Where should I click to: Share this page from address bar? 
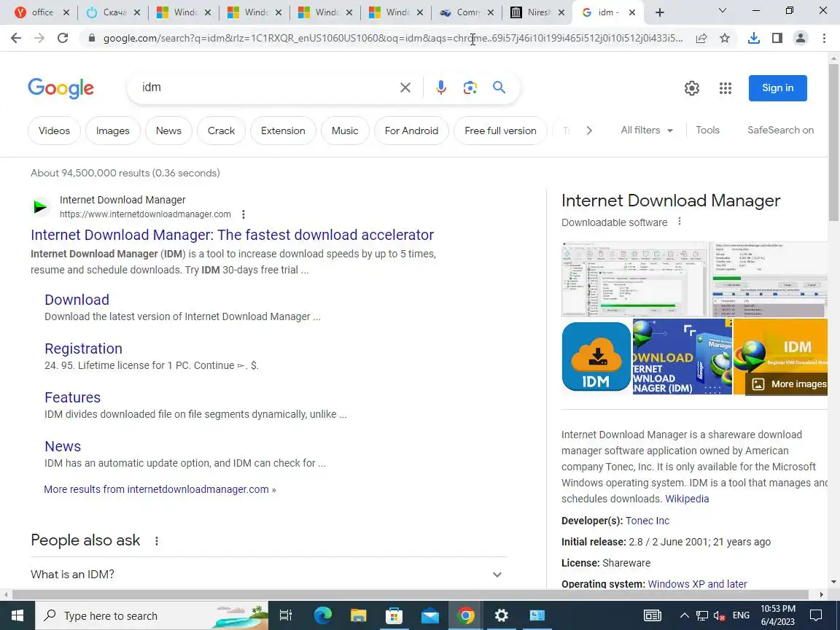pyautogui.click(x=701, y=38)
